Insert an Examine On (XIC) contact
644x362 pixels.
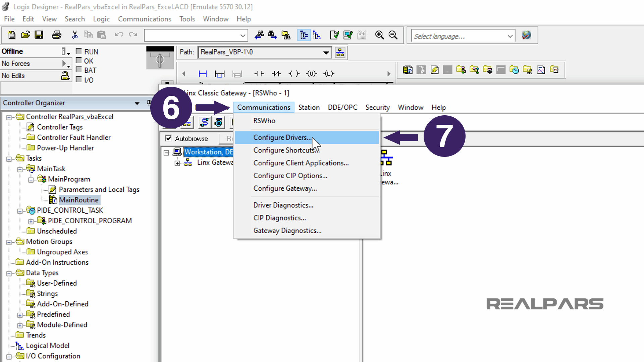[x=259, y=74]
